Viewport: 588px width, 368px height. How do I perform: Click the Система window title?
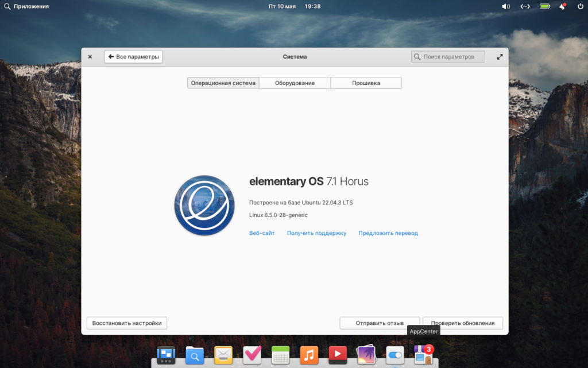click(295, 57)
